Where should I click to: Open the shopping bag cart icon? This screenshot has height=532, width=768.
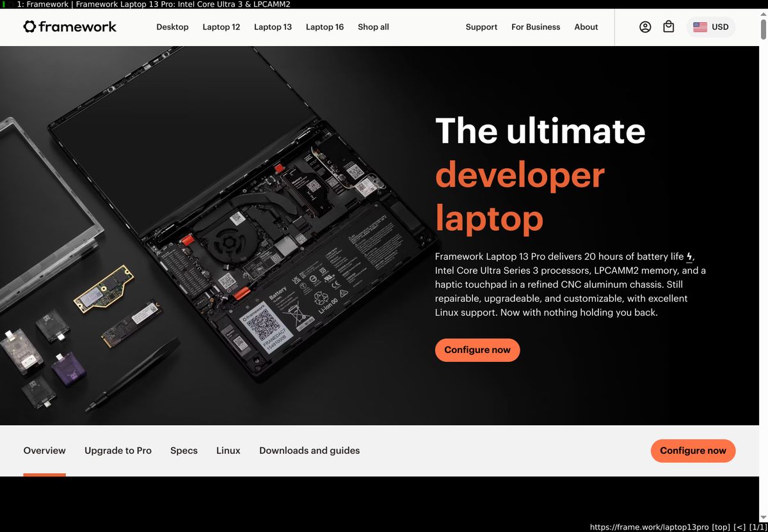(x=668, y=27)
